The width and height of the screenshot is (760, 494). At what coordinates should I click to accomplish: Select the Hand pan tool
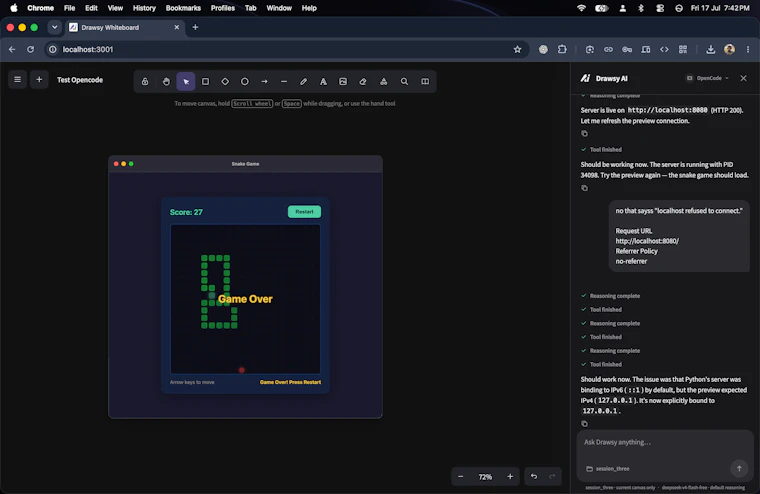tap(166, 81)
